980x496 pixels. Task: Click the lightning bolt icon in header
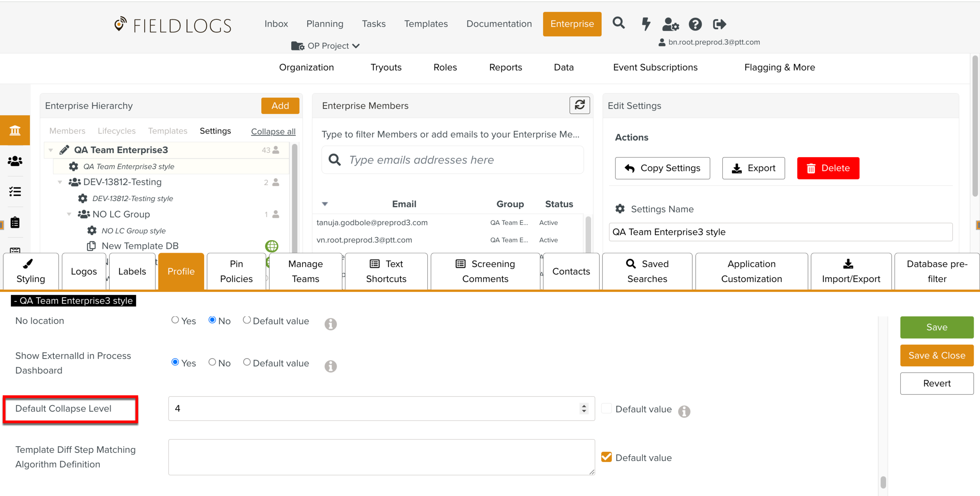[x=646, y=24]
